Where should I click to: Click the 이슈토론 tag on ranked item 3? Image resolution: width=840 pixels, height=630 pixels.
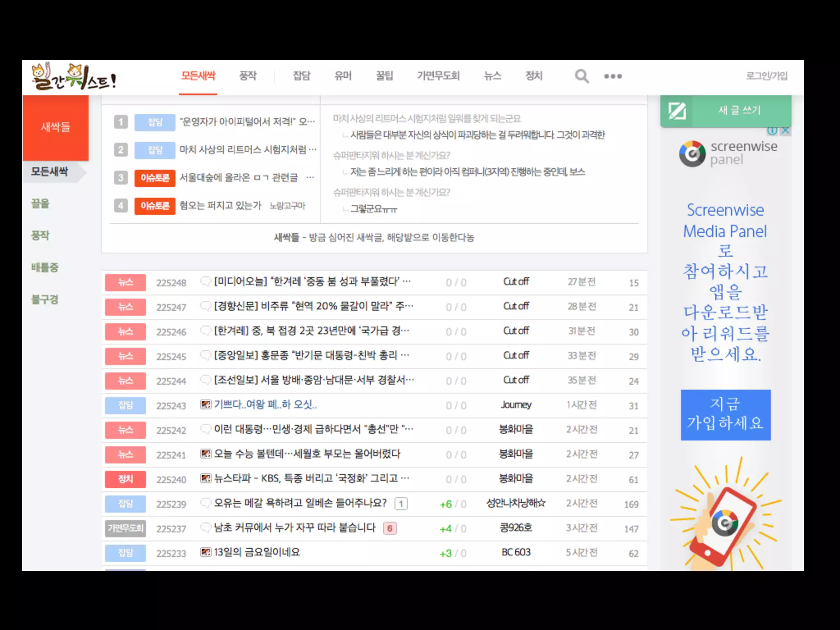pyautogui.click(x=155, y=178)
